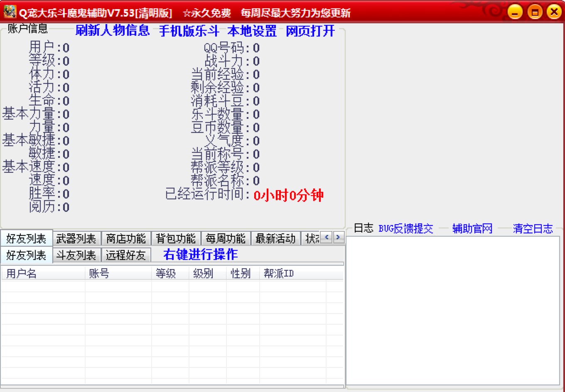
Task: Clear the log using 清空日志
Action: tap(533, 228)
